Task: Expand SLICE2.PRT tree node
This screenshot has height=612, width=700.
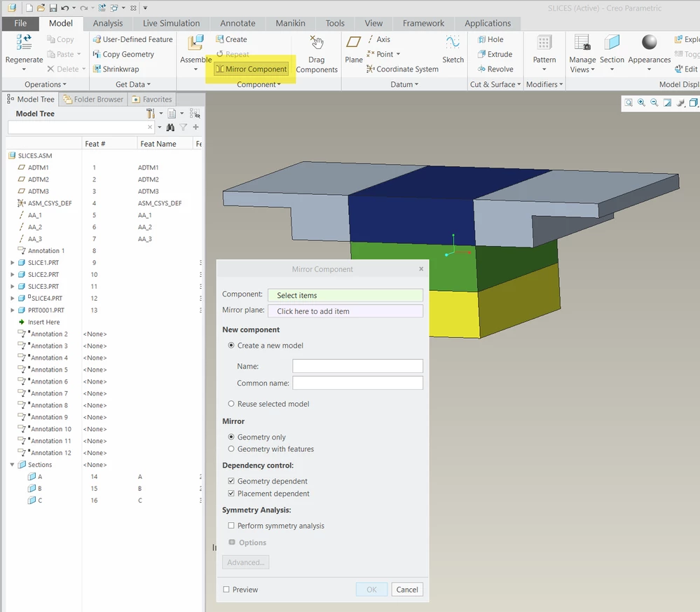Action: (x=13, y=275)
